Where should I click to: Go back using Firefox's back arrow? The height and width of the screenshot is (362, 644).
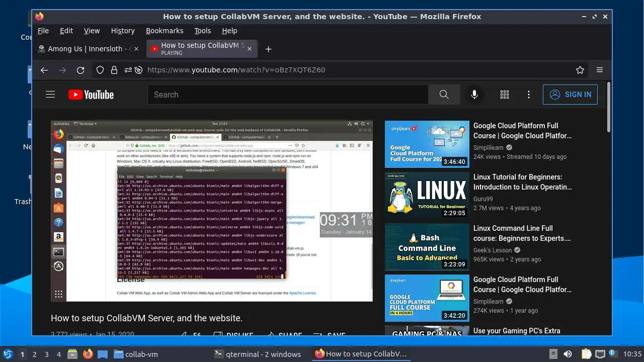click(x=44, y=70)
